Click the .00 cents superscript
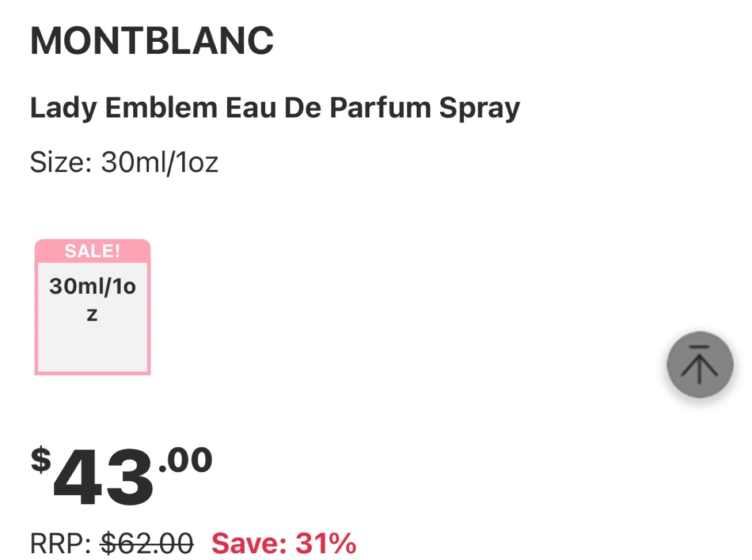Screen dimensions: 752x560 pyautogui.click(x=185, y=460)
